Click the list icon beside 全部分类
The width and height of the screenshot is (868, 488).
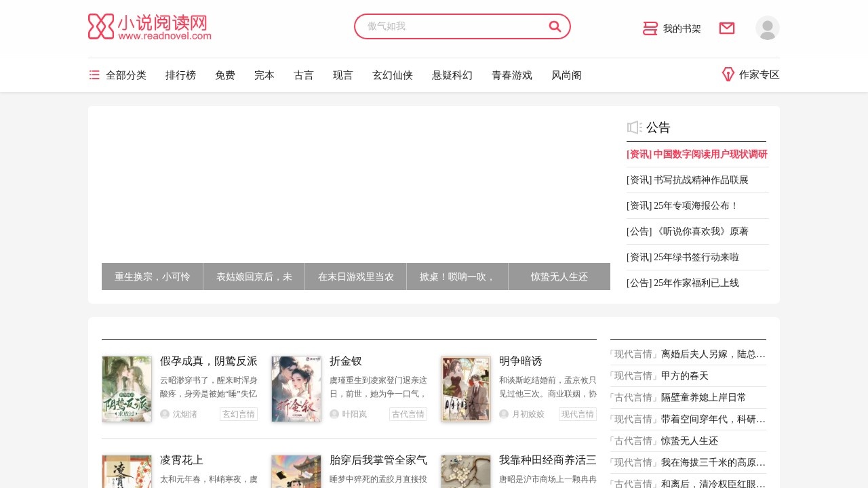(x=94, y=75)
